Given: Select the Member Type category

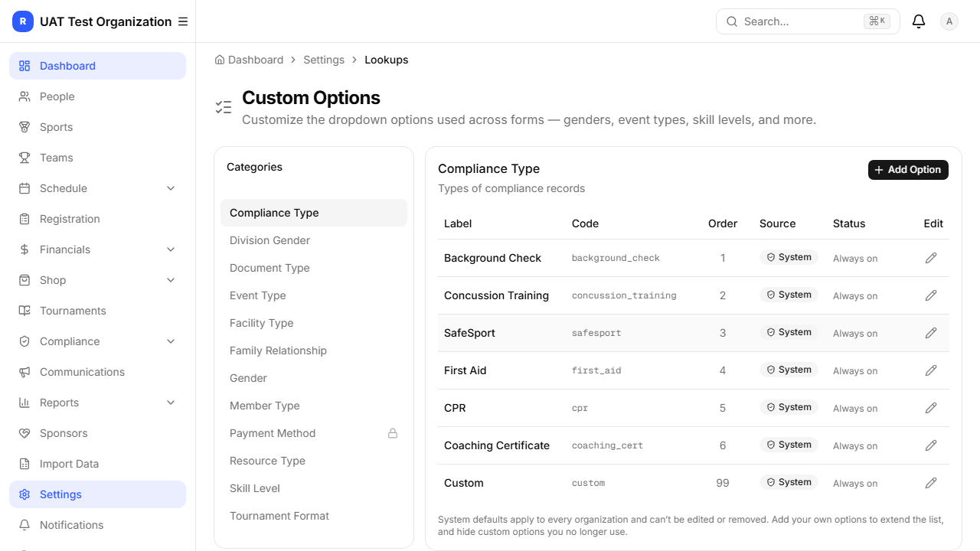Looking at the screenshot, I should [314, 406].
